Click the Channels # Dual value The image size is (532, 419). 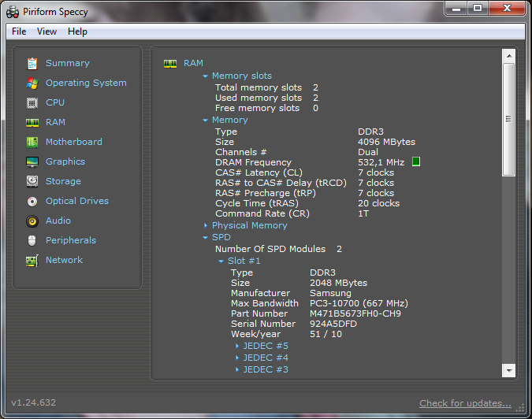[368, 152]
